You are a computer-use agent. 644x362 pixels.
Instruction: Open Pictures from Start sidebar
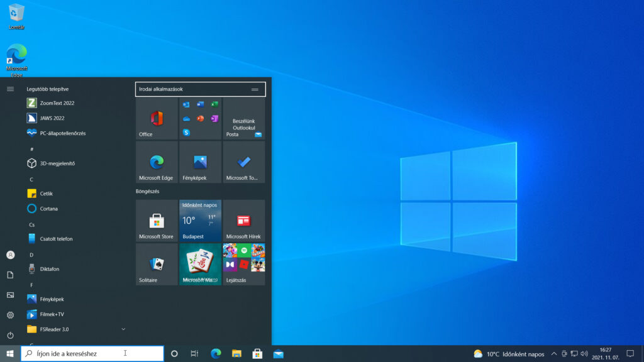click(x=10, y=295)
